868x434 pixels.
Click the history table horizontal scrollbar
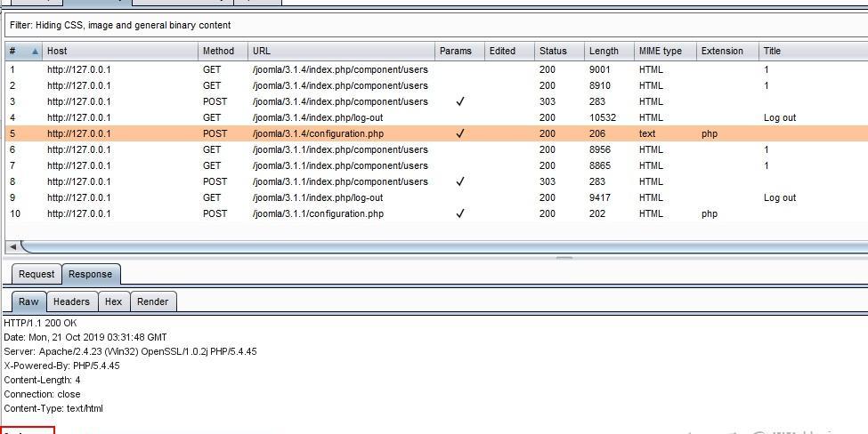(442, 246)
